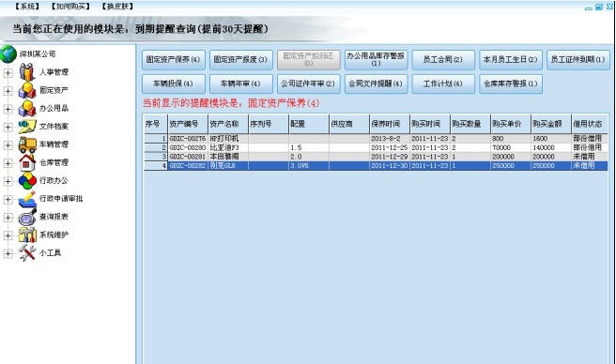Click the 2013-8-2 maintenance date cell
616x364 pixels.
point(390,139)
